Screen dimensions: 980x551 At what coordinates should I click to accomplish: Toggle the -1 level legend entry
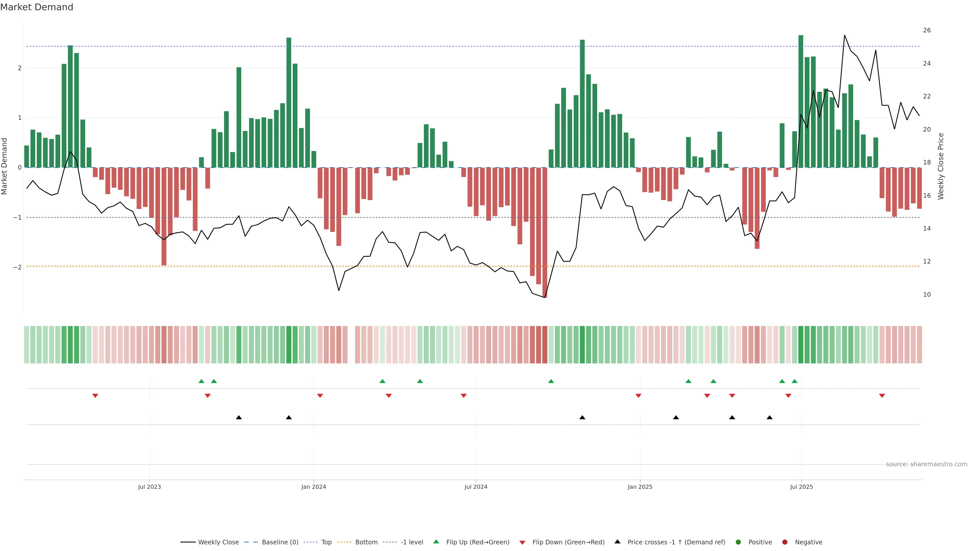point(412,542)
